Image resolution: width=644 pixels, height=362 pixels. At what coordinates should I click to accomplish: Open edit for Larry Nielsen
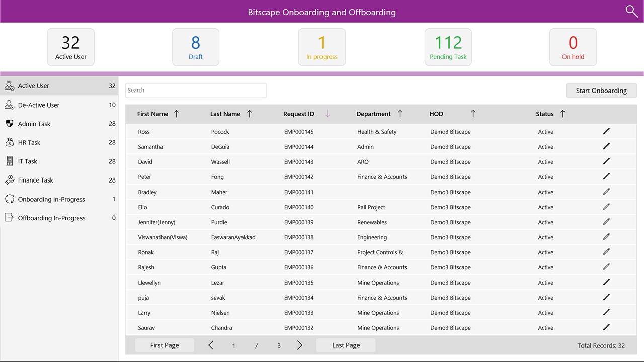coord(606,312)
